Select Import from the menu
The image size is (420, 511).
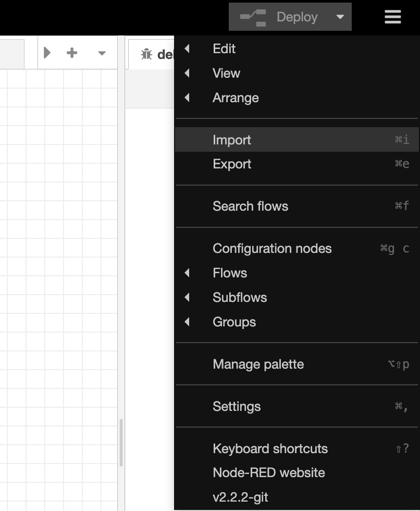[x=232, y=140]
